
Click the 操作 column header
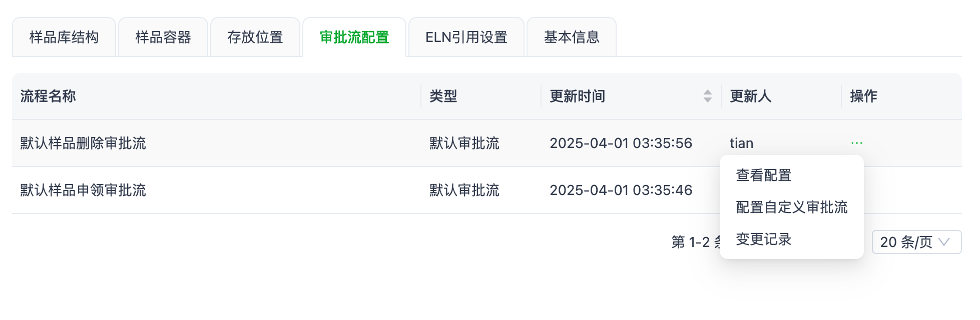click(863, 96)
